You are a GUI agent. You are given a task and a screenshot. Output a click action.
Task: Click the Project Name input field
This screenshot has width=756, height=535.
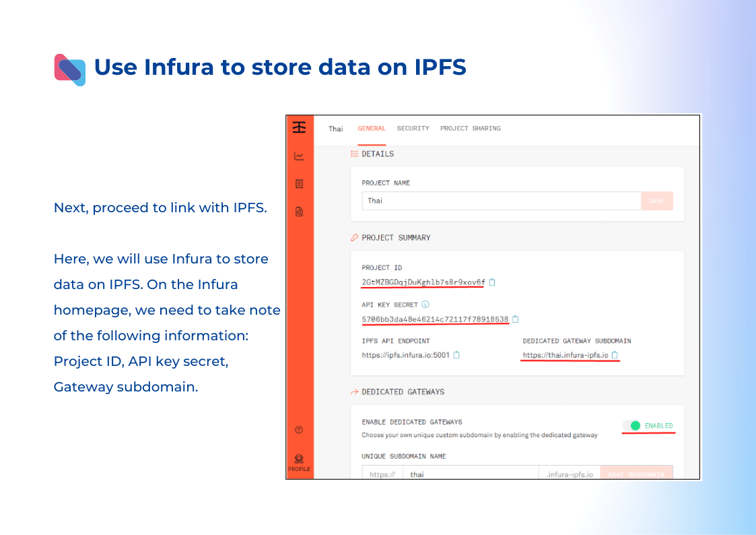pos(501,201)
